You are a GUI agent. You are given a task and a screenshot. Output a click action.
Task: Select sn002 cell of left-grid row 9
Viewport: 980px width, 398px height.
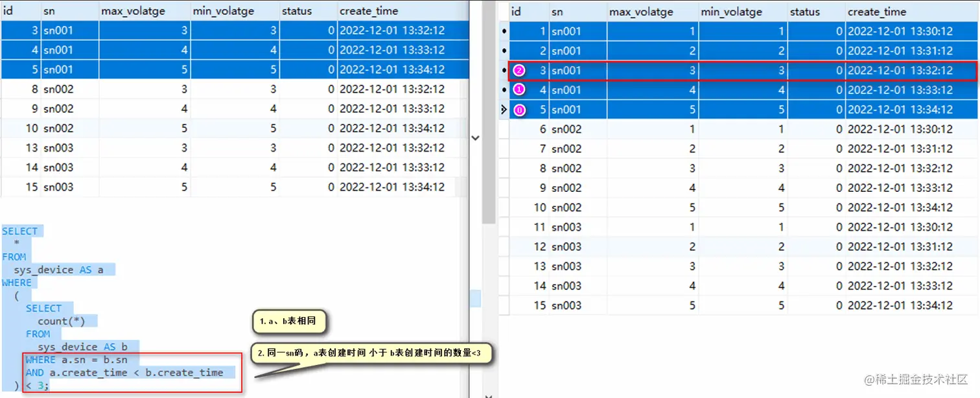70,108
